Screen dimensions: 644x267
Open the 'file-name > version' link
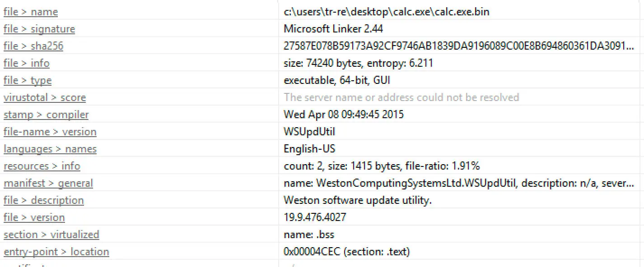coord(50,132)
